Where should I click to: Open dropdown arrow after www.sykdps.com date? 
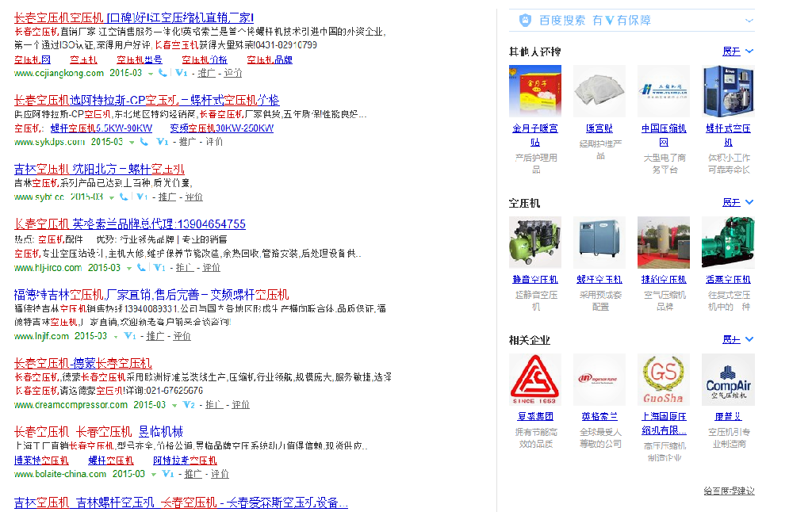tap(132, 143)
